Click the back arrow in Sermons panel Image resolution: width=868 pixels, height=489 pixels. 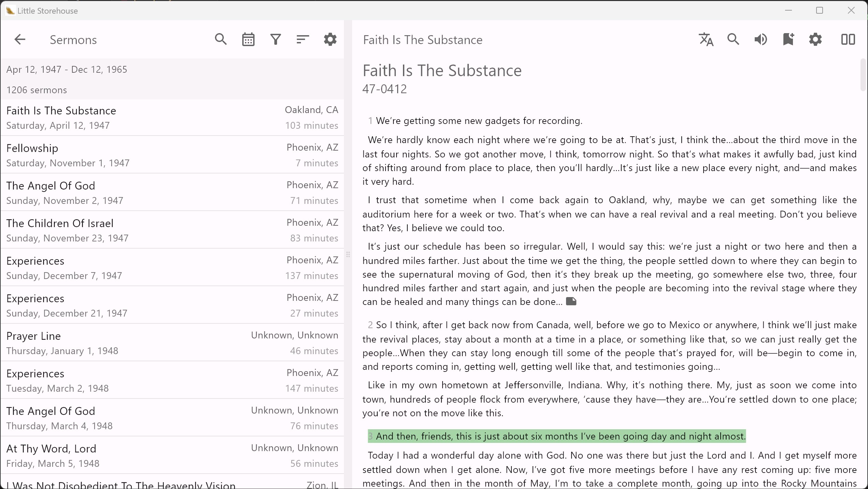20,40
